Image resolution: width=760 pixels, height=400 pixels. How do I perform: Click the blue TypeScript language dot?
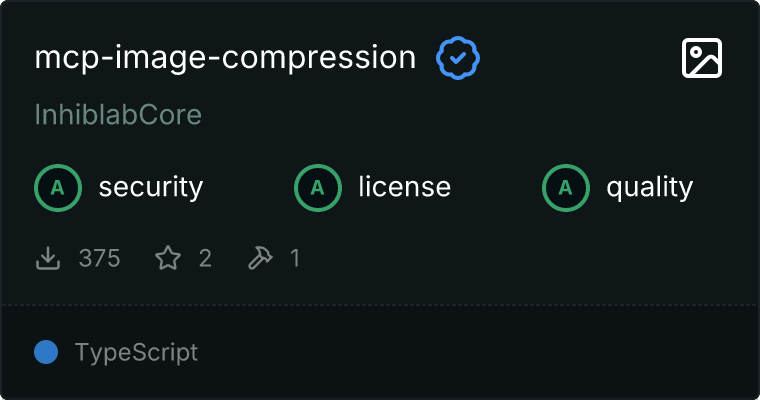(45, 352)
